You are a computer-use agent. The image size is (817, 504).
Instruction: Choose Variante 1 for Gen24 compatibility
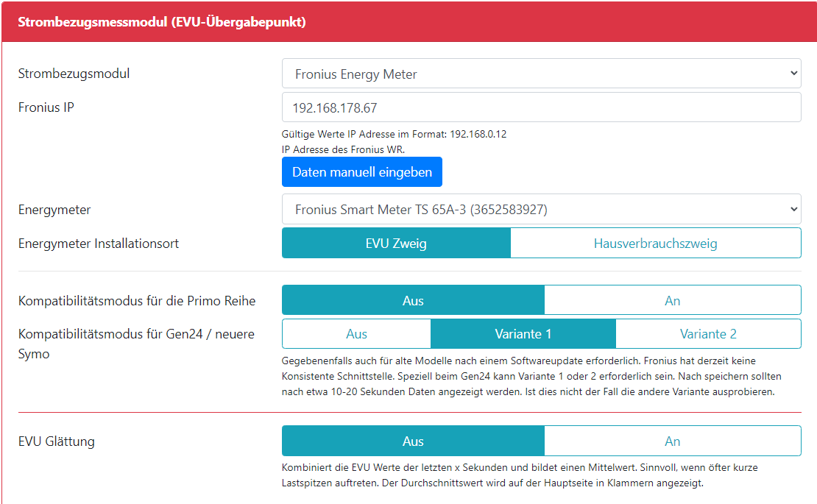523,334
